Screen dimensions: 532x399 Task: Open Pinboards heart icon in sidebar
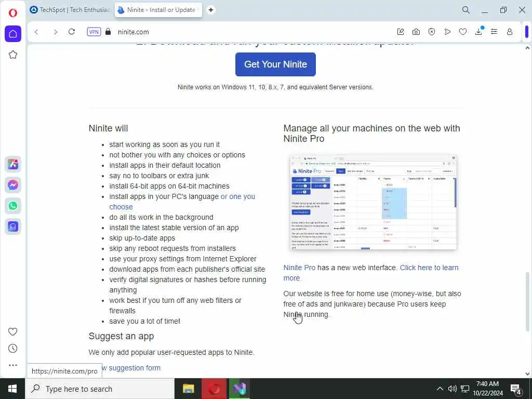point(12,331)
